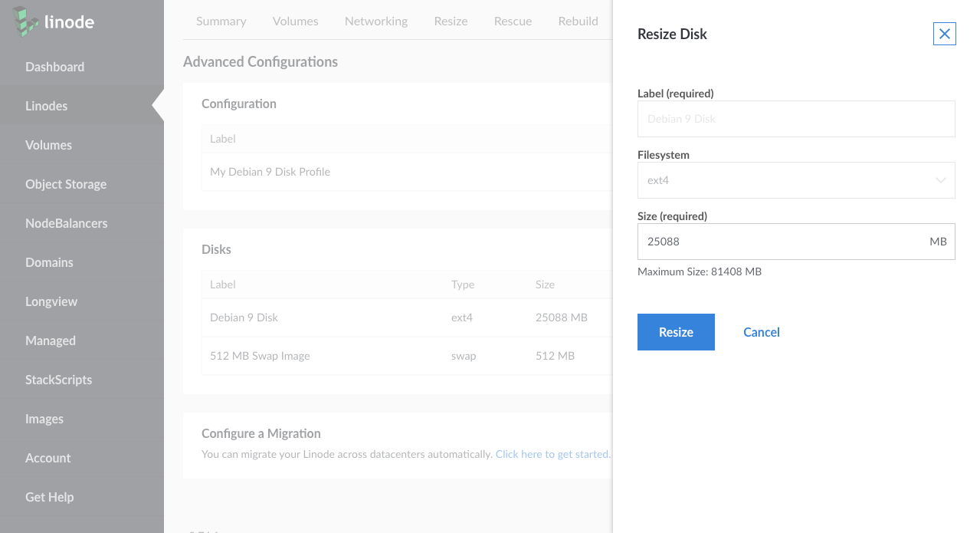Open the Rebuild tab
The height and width of the screenshot is (533, 980).
(x=578, y=21)
